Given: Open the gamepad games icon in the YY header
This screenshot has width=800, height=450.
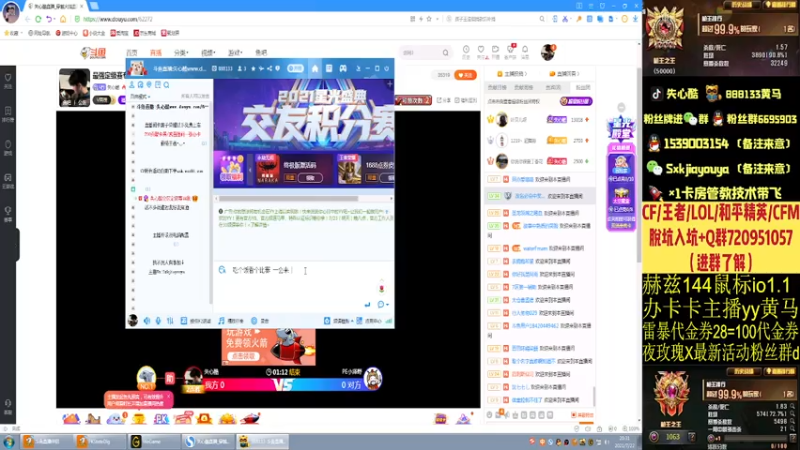Looking at the screenshot, I should point(343,68).
